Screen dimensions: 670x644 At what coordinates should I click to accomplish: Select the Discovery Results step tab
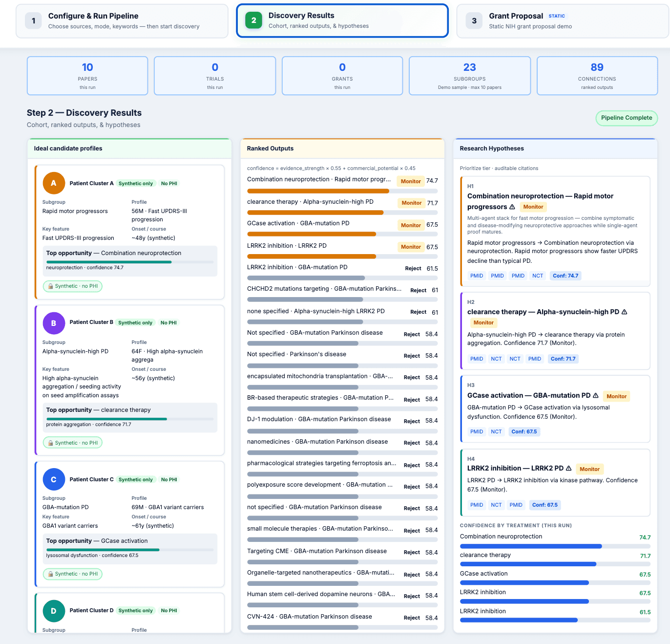[x=342, y=21]
